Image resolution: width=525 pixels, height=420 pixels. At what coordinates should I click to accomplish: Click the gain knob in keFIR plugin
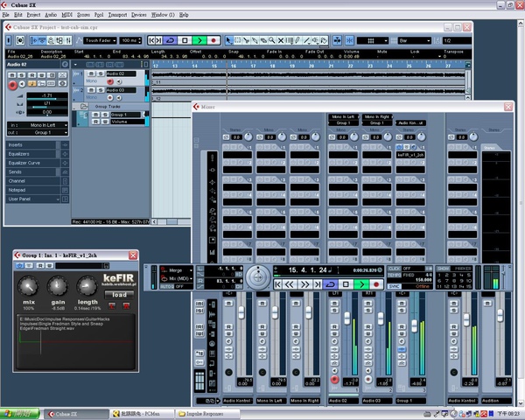58,287
